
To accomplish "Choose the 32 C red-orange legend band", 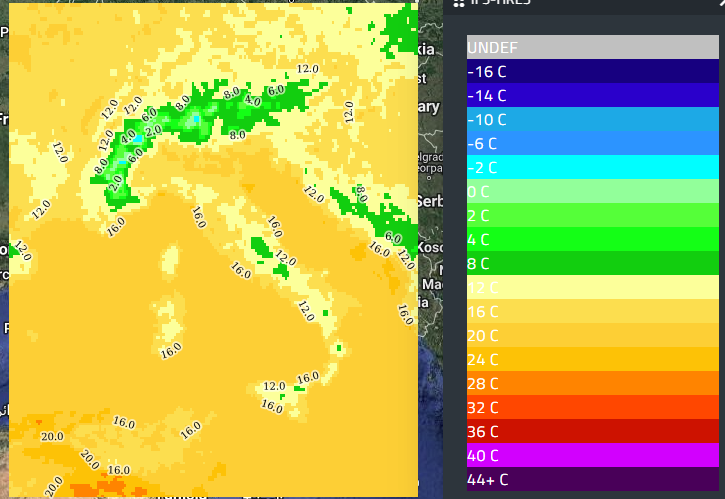I will (x=592, y=407).
